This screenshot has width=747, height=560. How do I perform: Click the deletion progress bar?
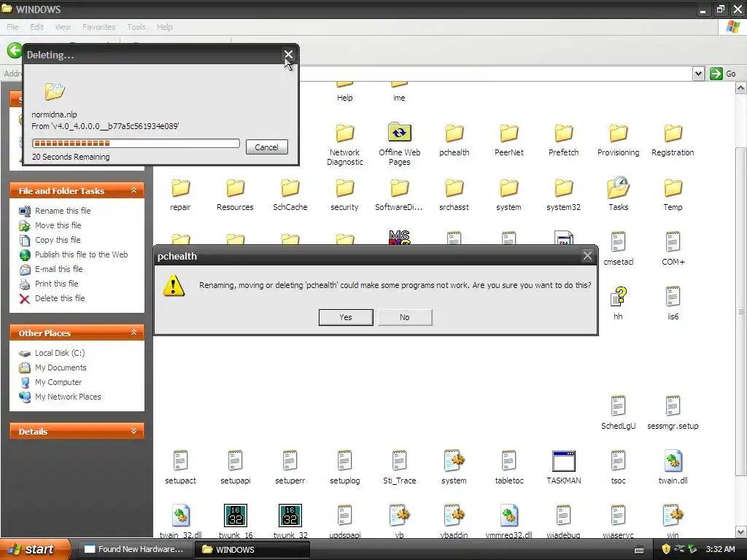click(x=136, y=144)
